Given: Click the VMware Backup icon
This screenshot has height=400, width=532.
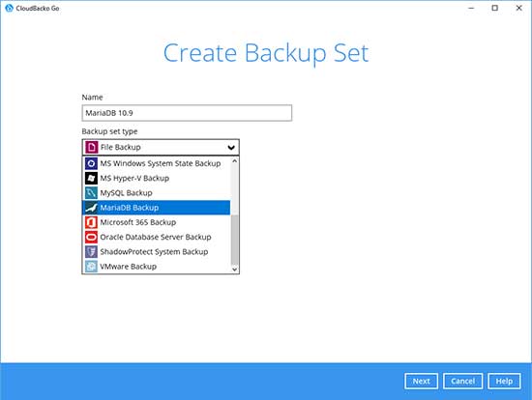Looking at the screenshot, I should (x=91, y=267).
